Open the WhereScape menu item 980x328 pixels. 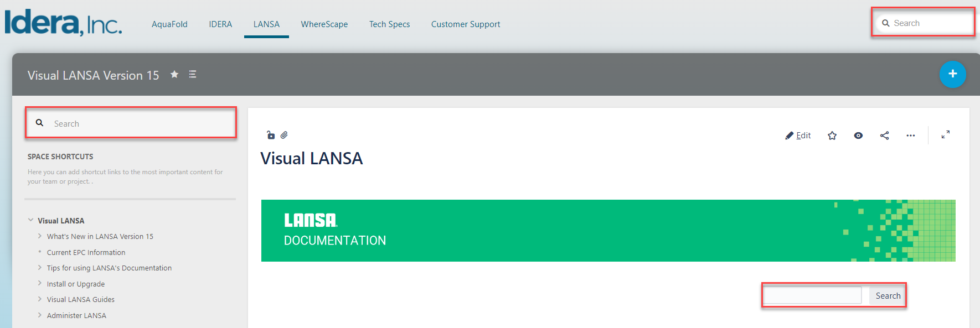[x=324, y=24]
